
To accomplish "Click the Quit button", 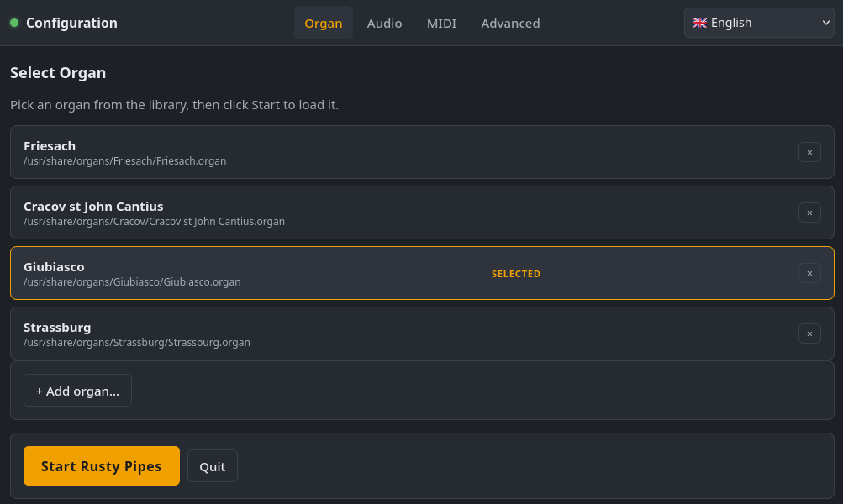I will pos(213,466).
